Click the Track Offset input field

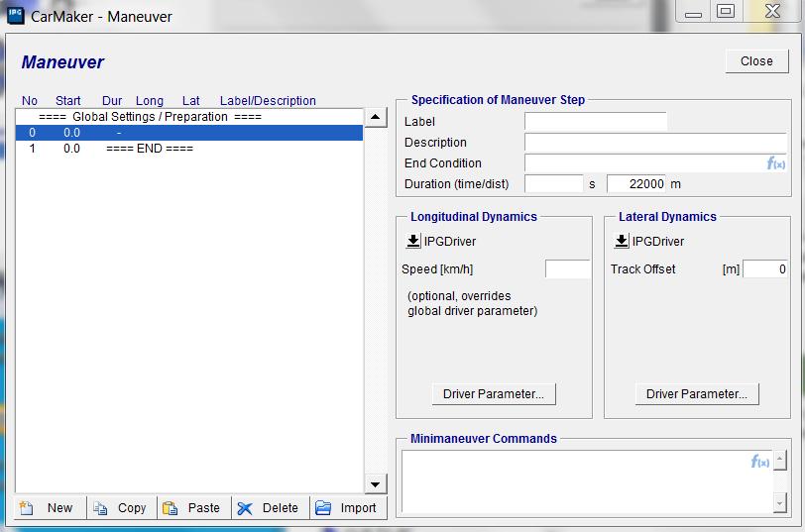(x=765, y=268)
